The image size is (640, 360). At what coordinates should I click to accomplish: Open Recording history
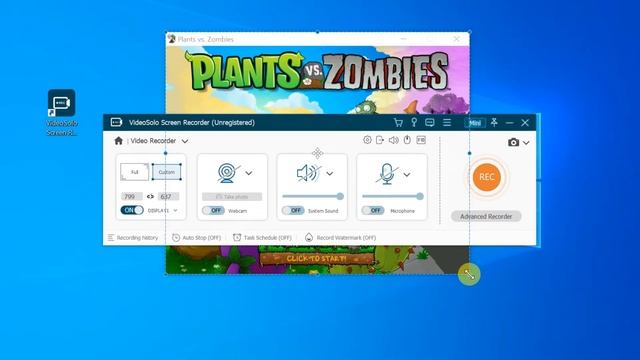(133, 238)
